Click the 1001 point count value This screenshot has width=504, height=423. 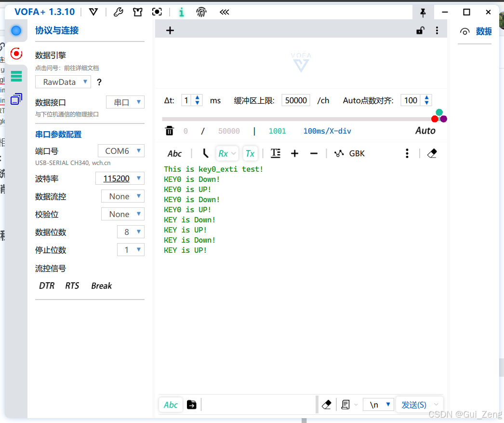click(x=277, y=131)
